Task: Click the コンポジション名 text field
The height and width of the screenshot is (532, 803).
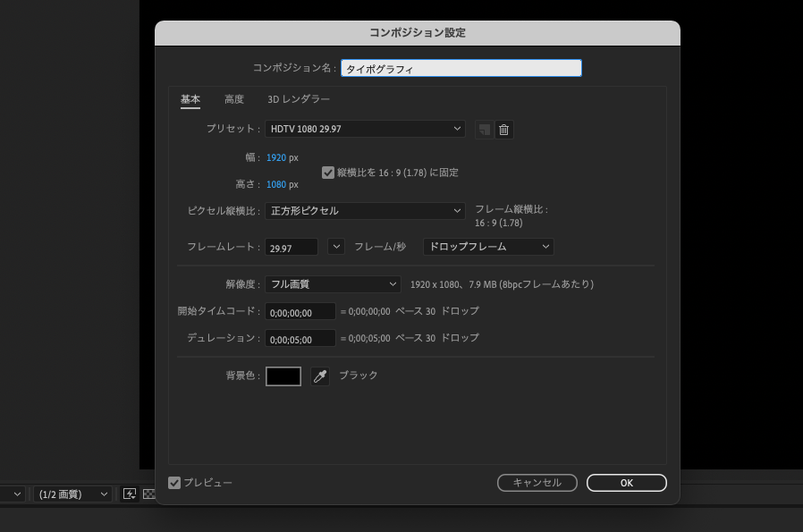Action: point(461,69)
